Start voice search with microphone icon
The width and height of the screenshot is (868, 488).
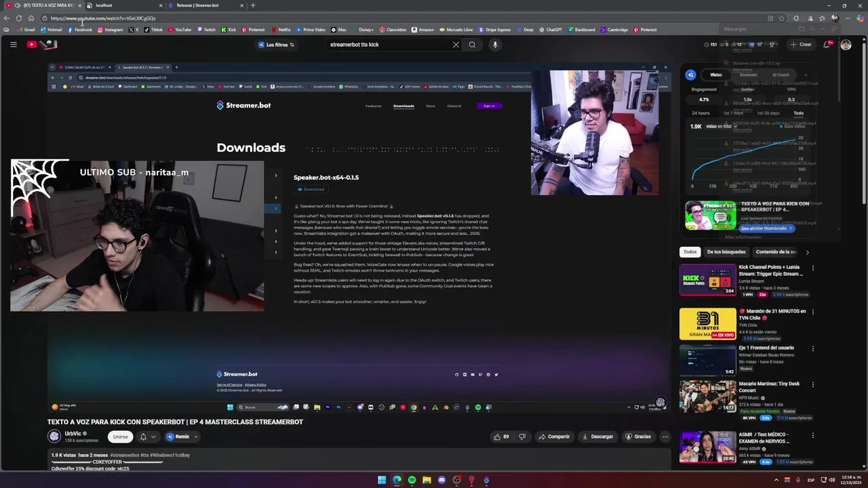coord(495,45)
